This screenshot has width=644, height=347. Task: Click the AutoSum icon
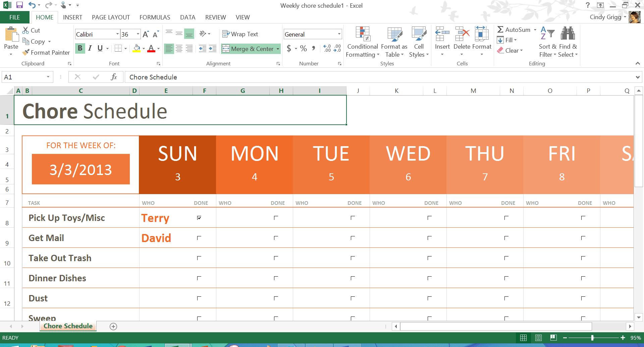[501, 30]
